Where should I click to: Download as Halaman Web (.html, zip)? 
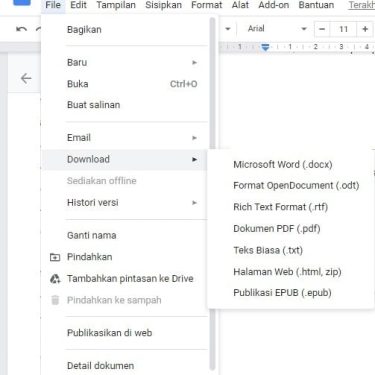tap(290, 272)
